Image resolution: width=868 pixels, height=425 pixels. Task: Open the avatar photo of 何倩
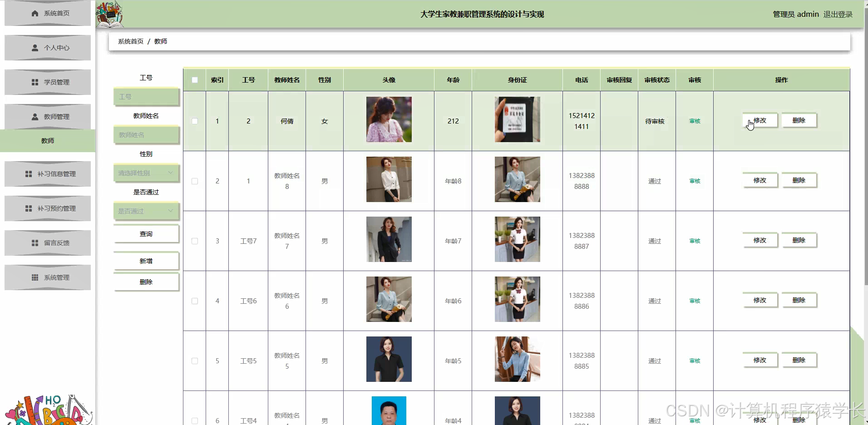(x=389, y=119)
